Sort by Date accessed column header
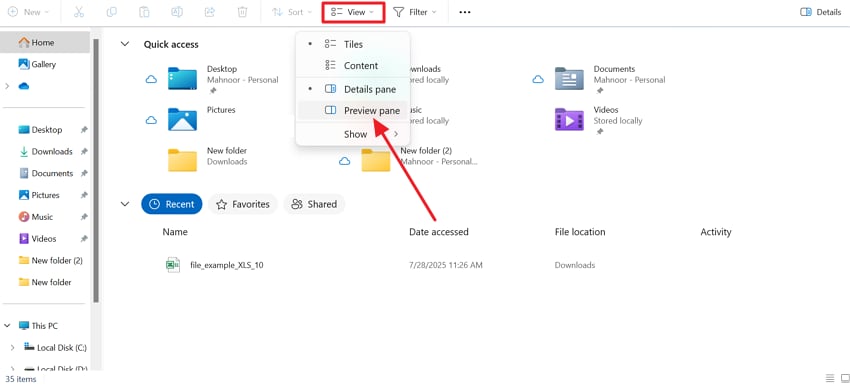The image size is (850, 386). pyautogui.click(x=439, y=232)
